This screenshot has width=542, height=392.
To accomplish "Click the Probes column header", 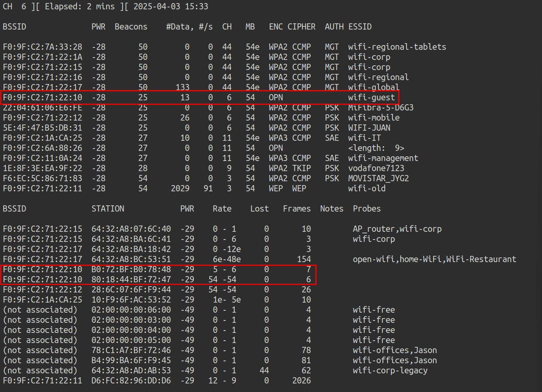I will (367, 209).
